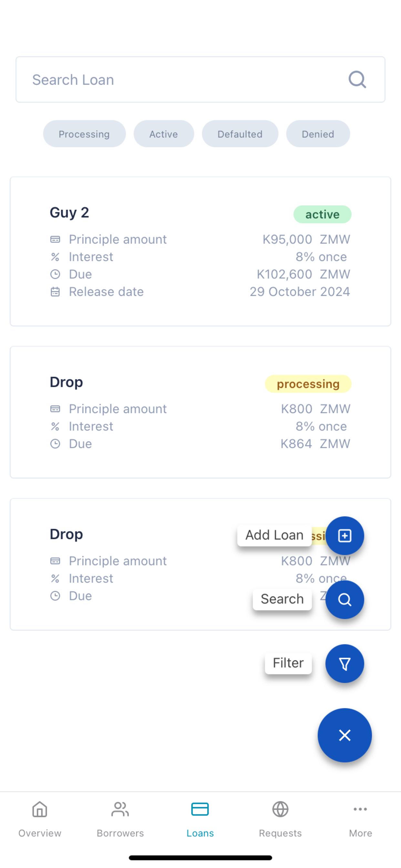The image size is (401, 868).
Task: Tap the Filter funnel floating button
Action: click(344, 664)
